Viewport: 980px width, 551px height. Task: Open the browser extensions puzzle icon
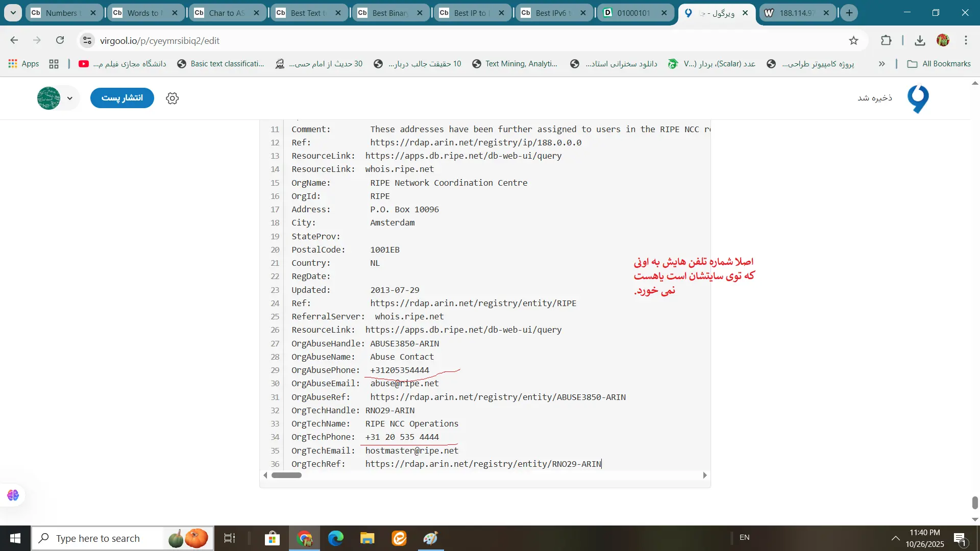886,40
